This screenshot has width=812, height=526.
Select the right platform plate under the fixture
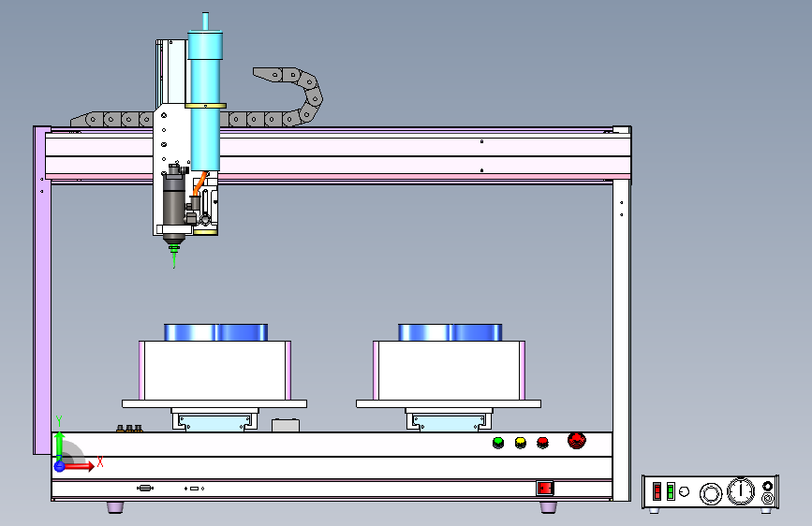tap(449, 403)
